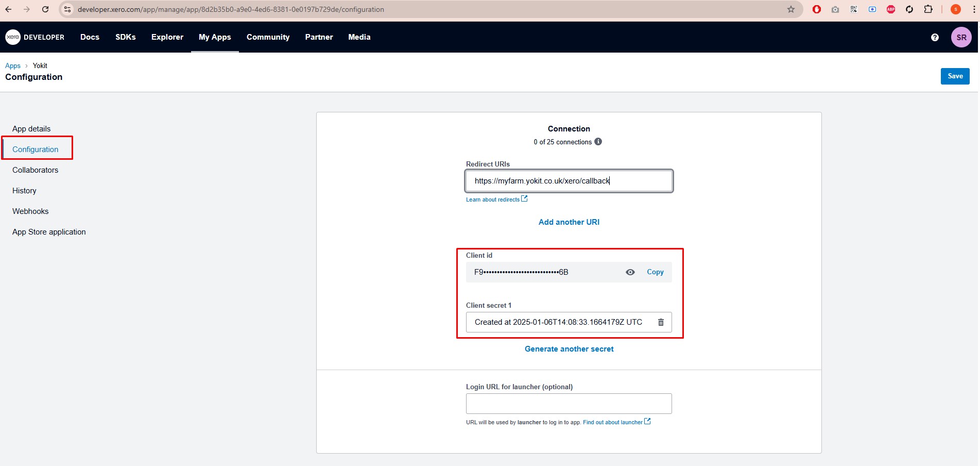This screenshot has width=980, height=466.
Task: Click the connections info icon
Action: click(598, 142)
